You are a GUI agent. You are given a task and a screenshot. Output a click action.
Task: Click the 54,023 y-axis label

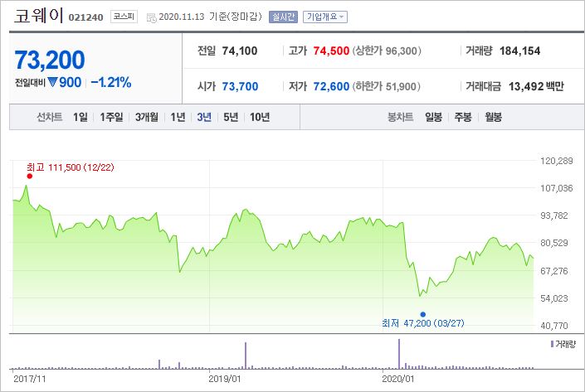(x=554, y=298)
